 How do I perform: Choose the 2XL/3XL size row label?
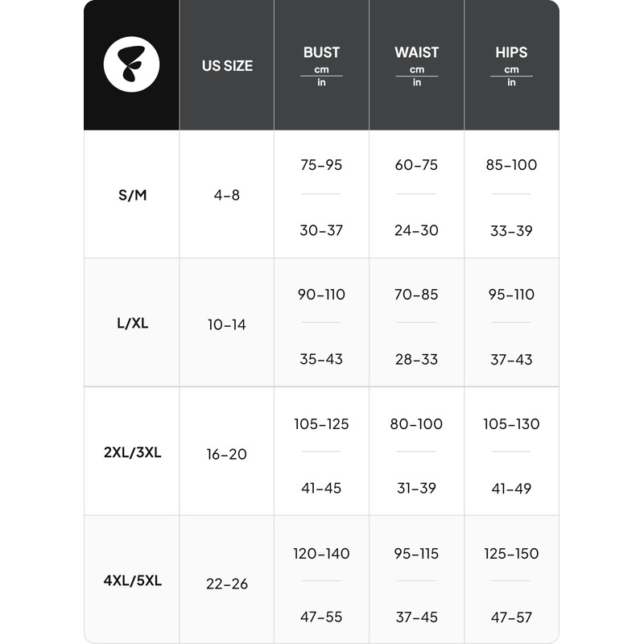132,452
